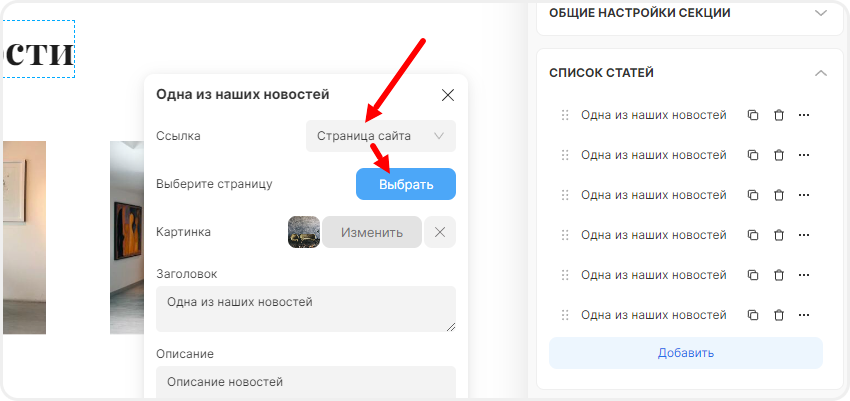Select the second 'Одна из наших новостей' list item

pos(653,155)
